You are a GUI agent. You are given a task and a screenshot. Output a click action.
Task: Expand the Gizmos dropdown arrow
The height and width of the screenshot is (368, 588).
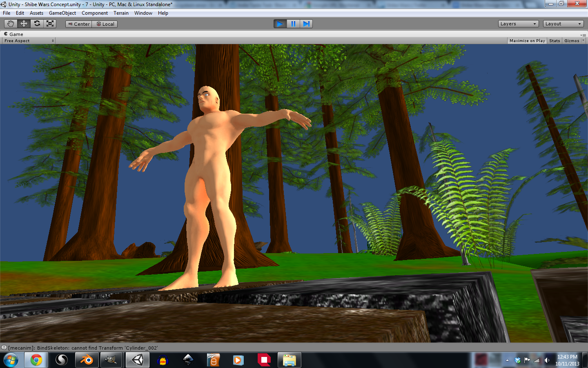[583, 41]
